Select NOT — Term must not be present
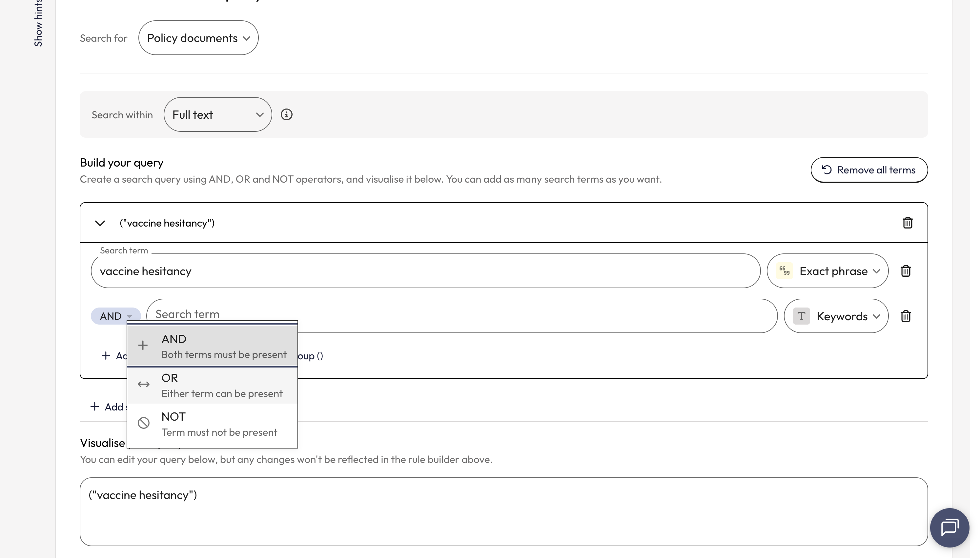980x558 pixels. click(212, 425)
